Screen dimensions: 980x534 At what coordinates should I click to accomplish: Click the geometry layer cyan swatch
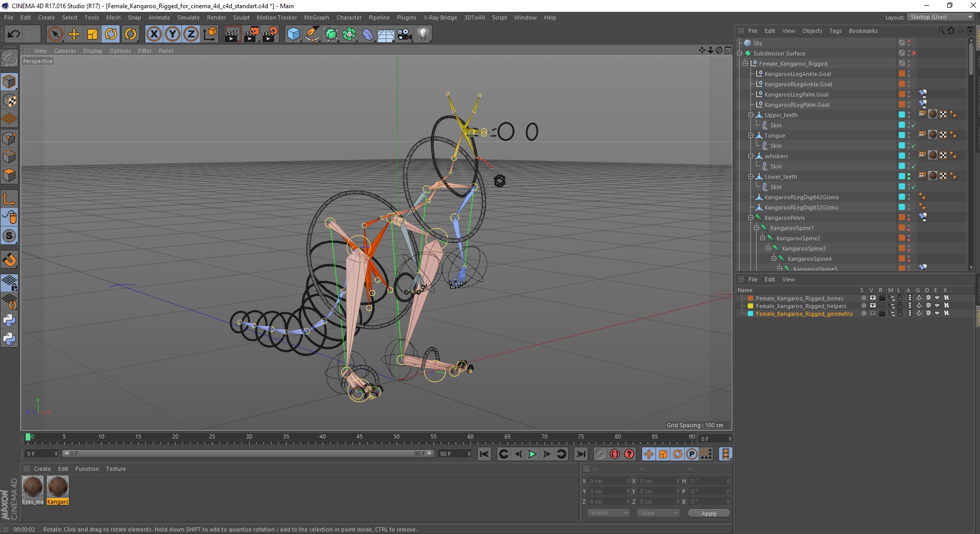click(x=750, y=314)
